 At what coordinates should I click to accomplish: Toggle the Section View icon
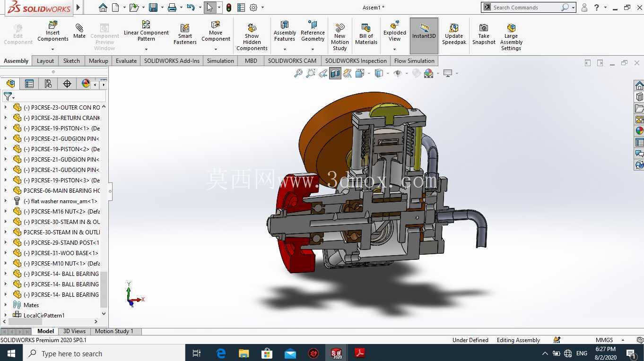pyautogui.click(x=335, y=73)
